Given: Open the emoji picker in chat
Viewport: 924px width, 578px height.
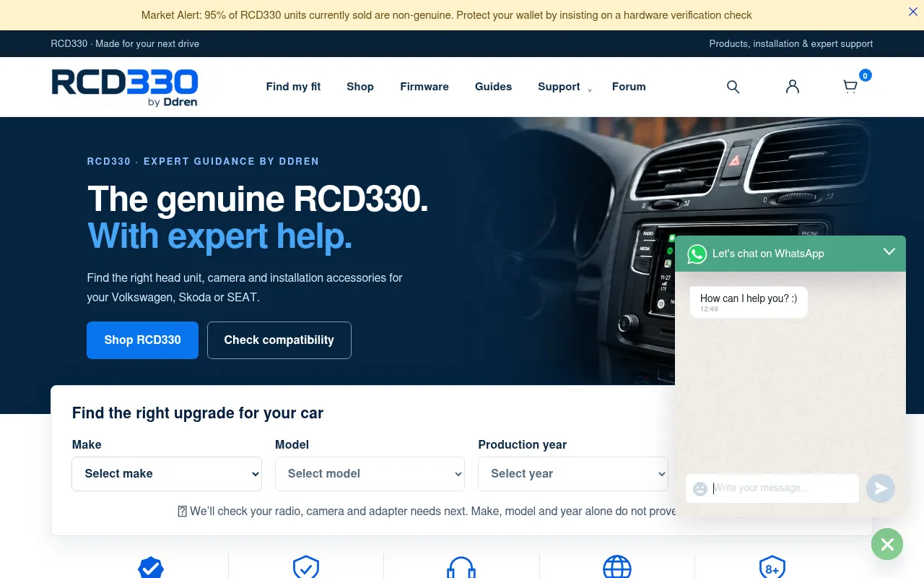Looking at the screenshot, I should [x=699, y=489].
